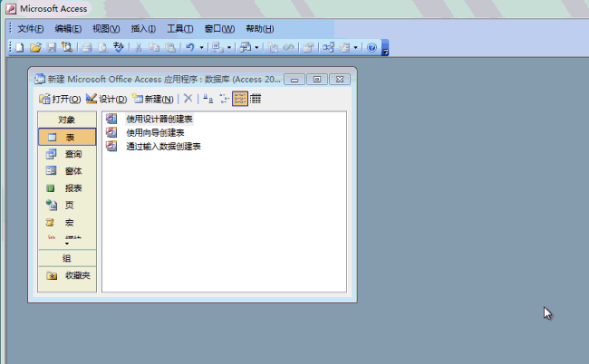
Task: Select 通过输入数据创建表 list entry
Action: [163, 146]
